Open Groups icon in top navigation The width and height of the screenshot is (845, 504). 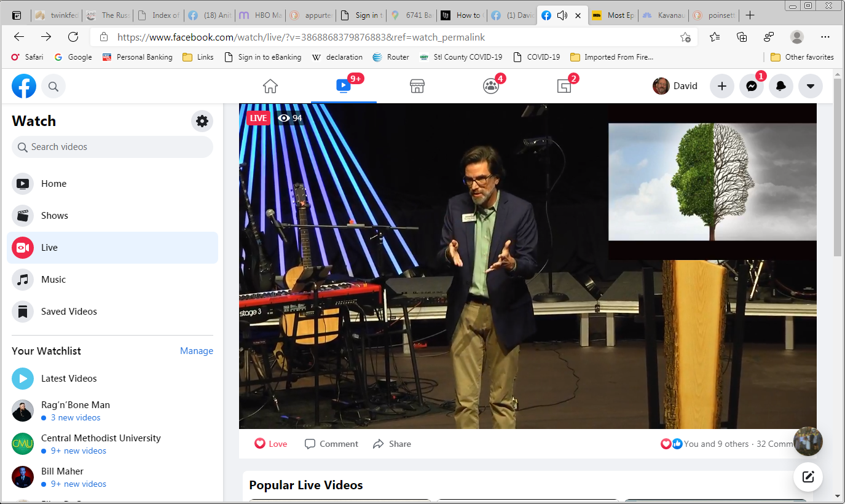point(490,86)
